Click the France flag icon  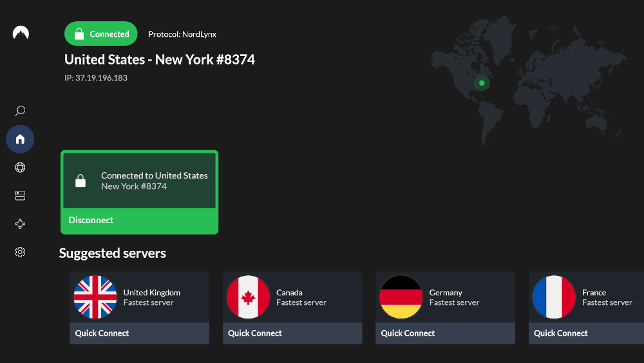(554, 297)
